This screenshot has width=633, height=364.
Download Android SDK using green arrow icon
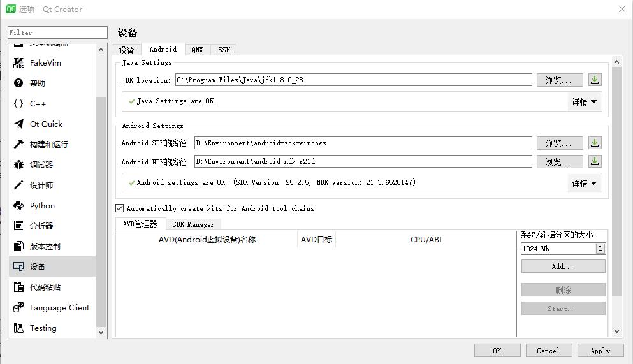point(595,143)
